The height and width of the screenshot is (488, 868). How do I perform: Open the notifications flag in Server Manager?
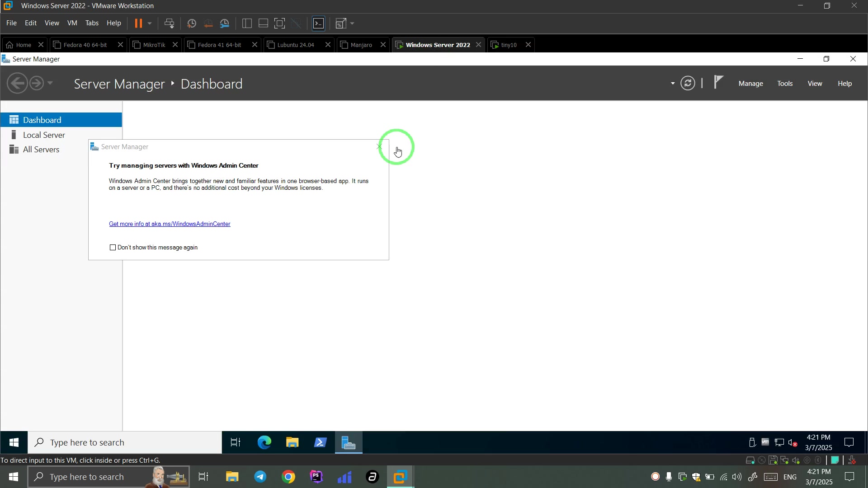click(x=718, y=83)
